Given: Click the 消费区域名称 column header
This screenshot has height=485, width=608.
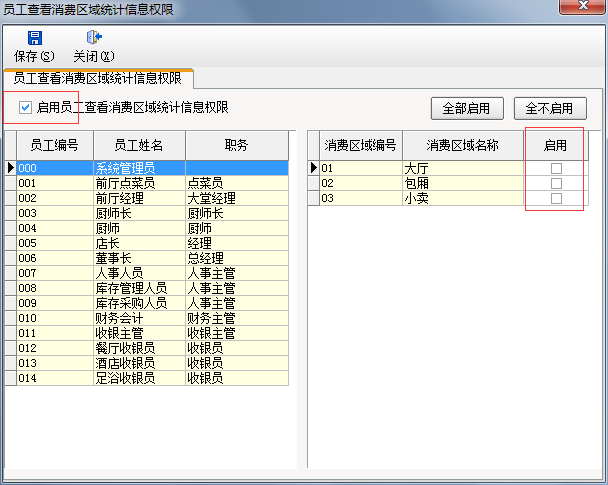Looking at the screenshot, I should tap(463, 145).
